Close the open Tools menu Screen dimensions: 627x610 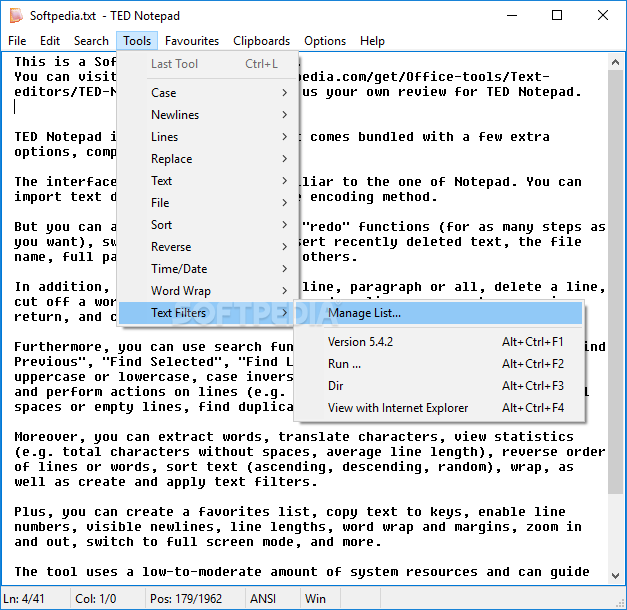point(137,41)
